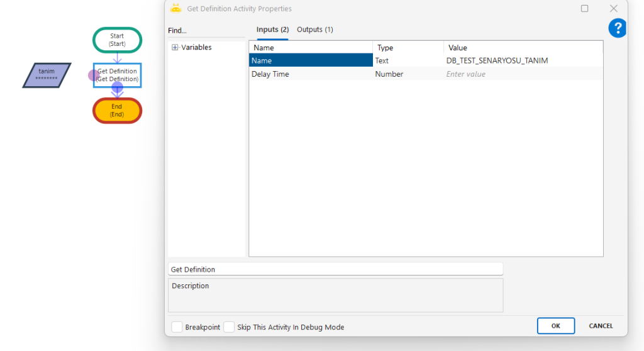Click inside the Description text area
This screenshot has height=351, width=644.
tap(335, 296)
